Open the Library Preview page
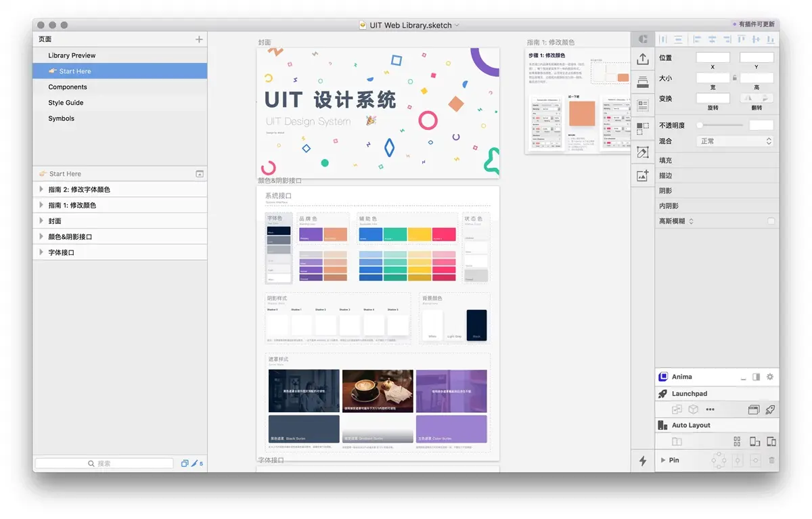The image size is (812, 519). tap(120, 55)
